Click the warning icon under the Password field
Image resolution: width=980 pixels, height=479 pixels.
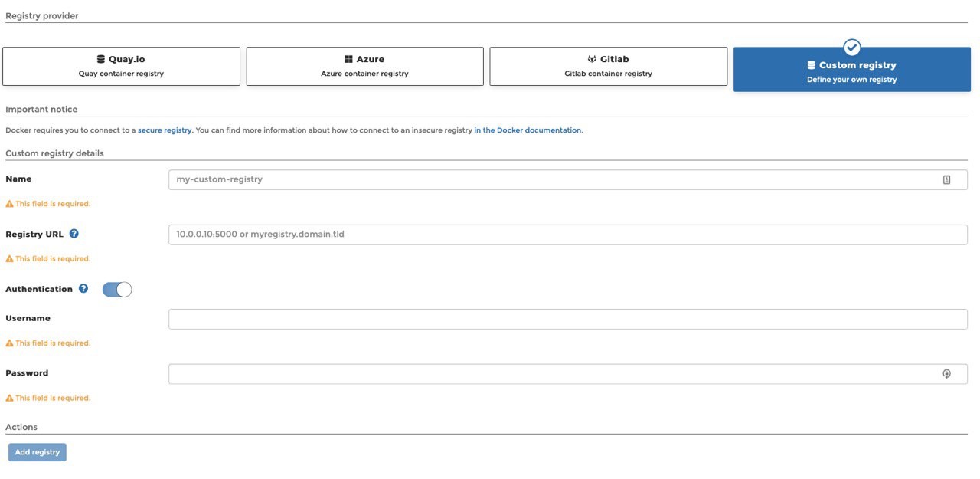point(9,399)
